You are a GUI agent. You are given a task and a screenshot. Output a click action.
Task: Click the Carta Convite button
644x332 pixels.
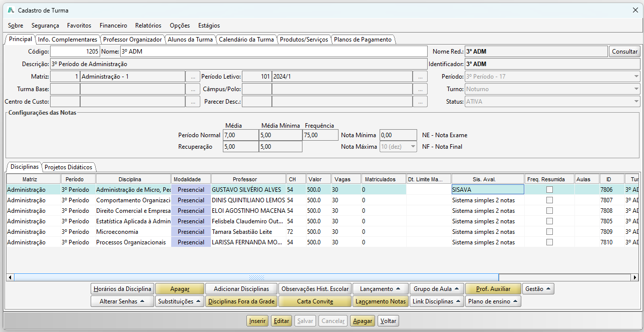coord(314,301)
